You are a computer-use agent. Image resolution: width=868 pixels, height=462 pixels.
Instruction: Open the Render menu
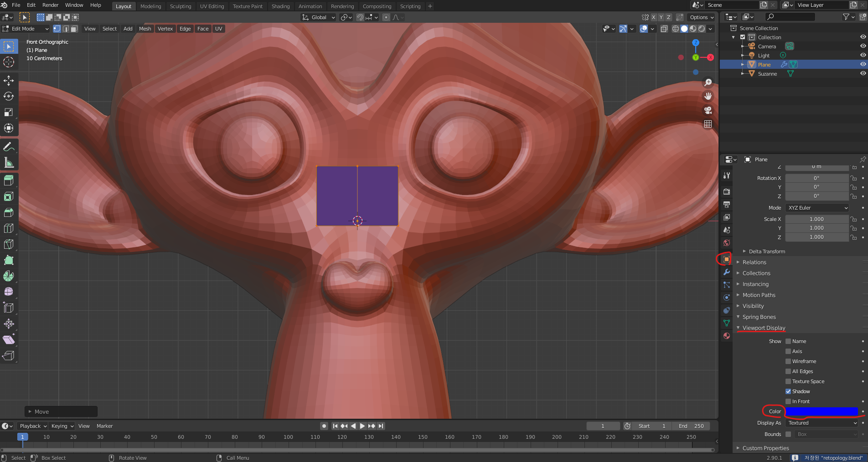50,5
